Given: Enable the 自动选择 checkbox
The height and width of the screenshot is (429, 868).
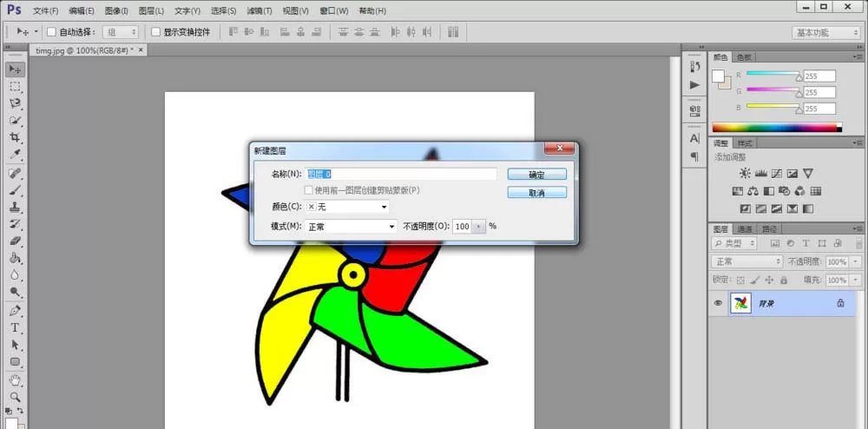Looking at the screenshot, I should click(x=51, y=32).
